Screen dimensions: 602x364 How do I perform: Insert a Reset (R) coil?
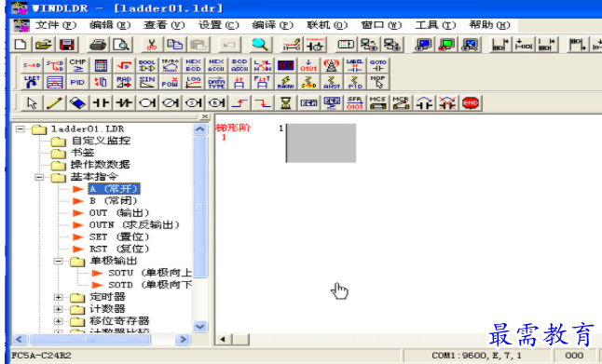(x=216, y=102)
